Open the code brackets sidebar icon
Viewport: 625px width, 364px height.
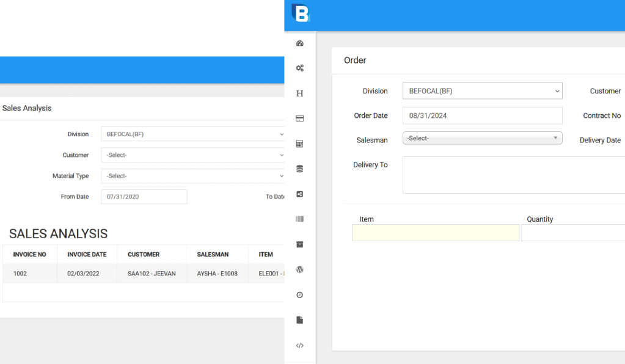(x=299, y=346)
